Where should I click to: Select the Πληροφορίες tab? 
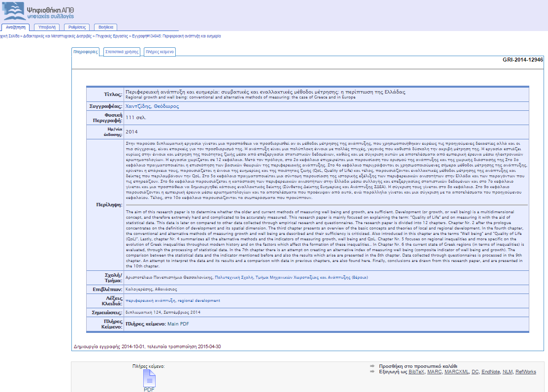point(86,52)
